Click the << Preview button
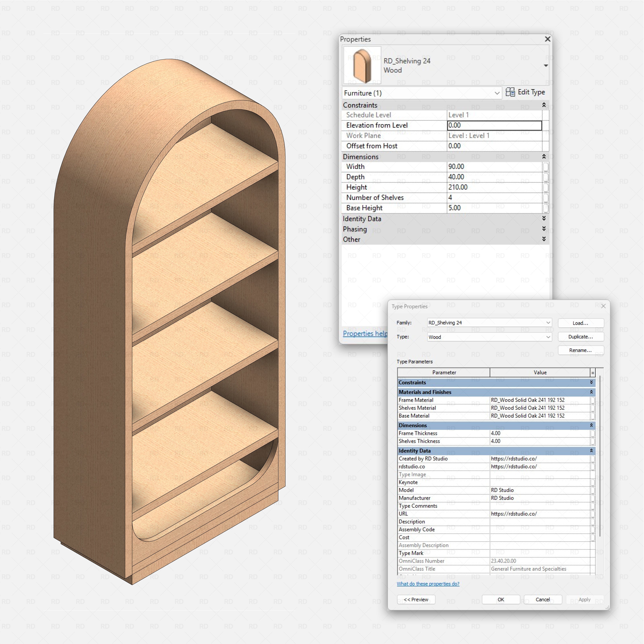644x644 pixels. pyautogui.click(x=416, y=599)
